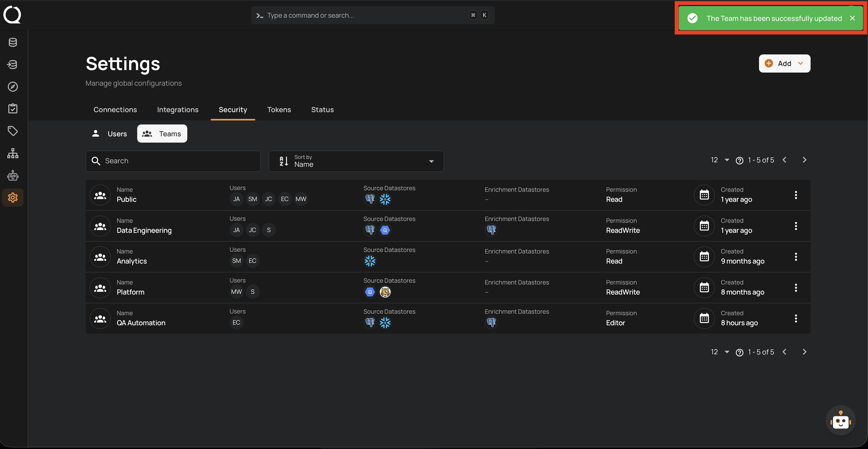
Task: Click the Public team group icon
Action: pos(100,195)
